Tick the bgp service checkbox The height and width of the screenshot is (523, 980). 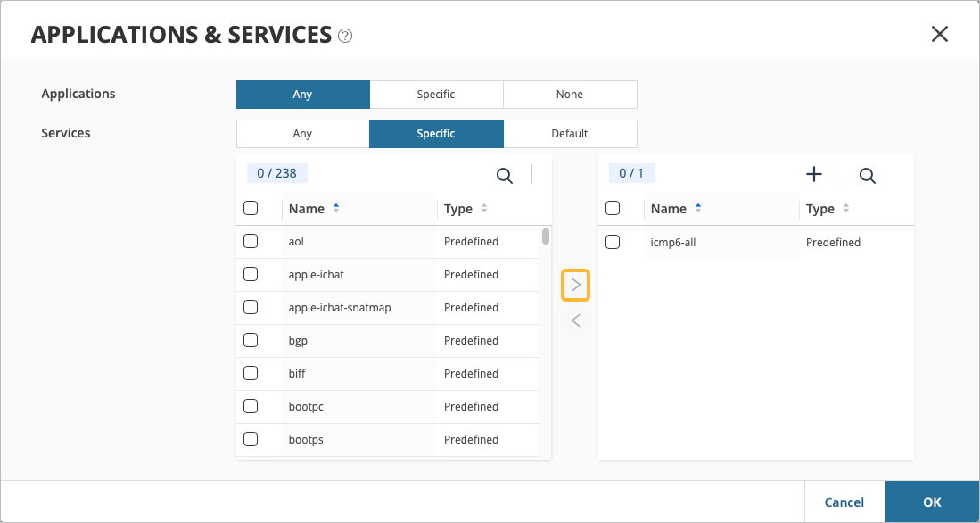[x=251, y=340]
